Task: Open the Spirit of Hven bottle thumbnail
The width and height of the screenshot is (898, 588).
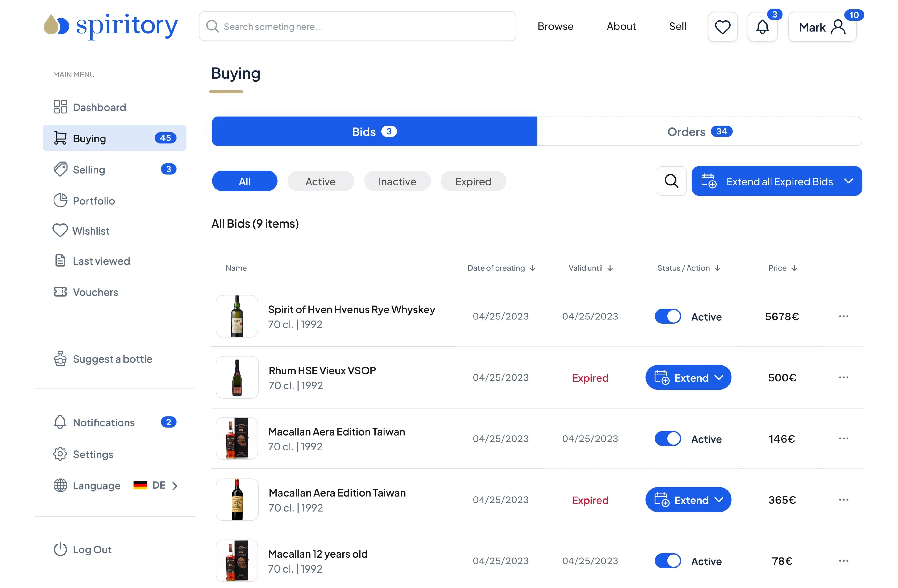Action: (237, 316)
